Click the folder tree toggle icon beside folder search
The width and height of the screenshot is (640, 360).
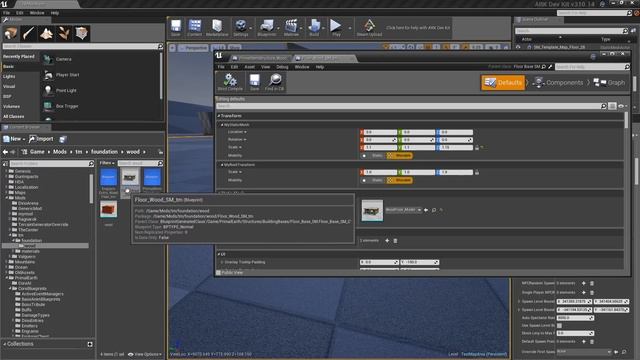(5, 164)
